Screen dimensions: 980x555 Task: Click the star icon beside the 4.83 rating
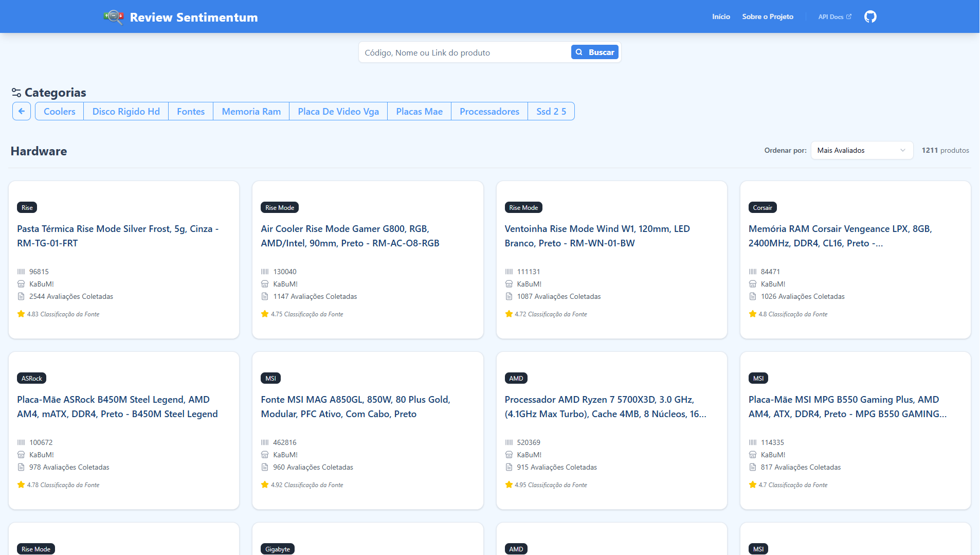point(21,314)
